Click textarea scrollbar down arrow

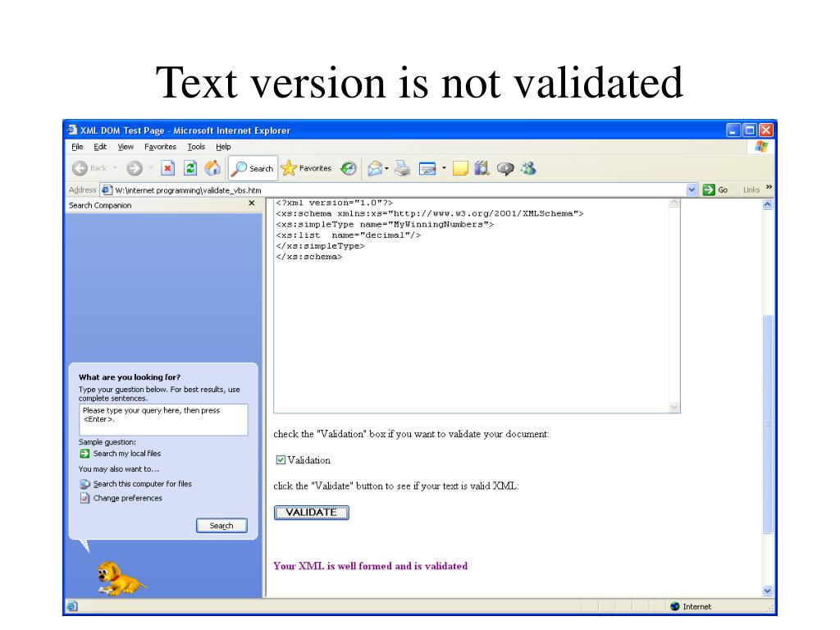(674, 408)
